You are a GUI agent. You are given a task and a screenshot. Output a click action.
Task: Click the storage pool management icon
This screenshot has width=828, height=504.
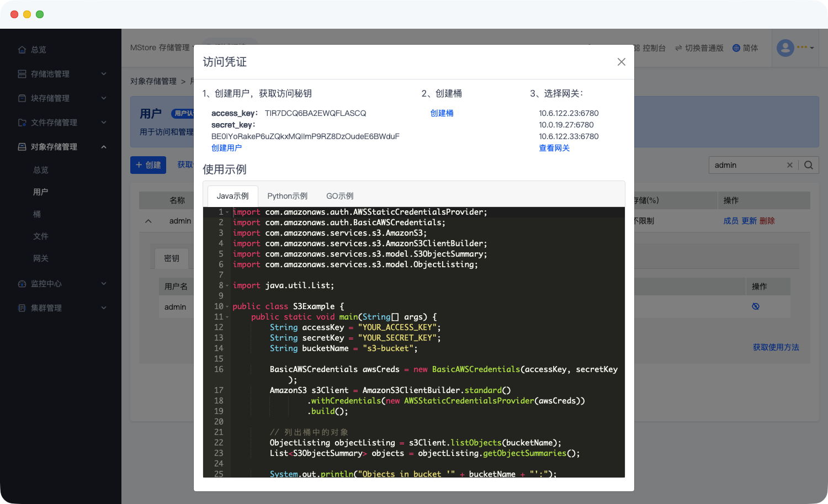click(22, 74)
